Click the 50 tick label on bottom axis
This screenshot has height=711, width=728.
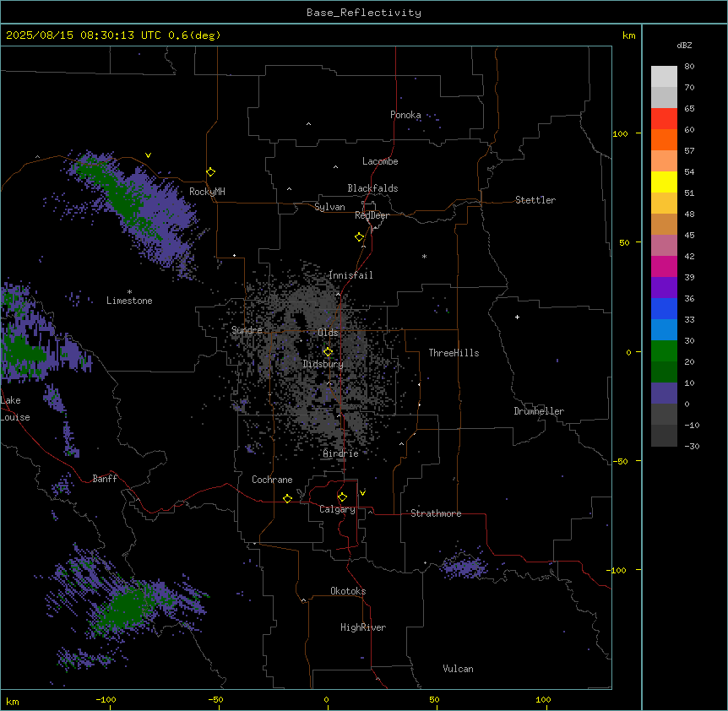pos(434,699)
